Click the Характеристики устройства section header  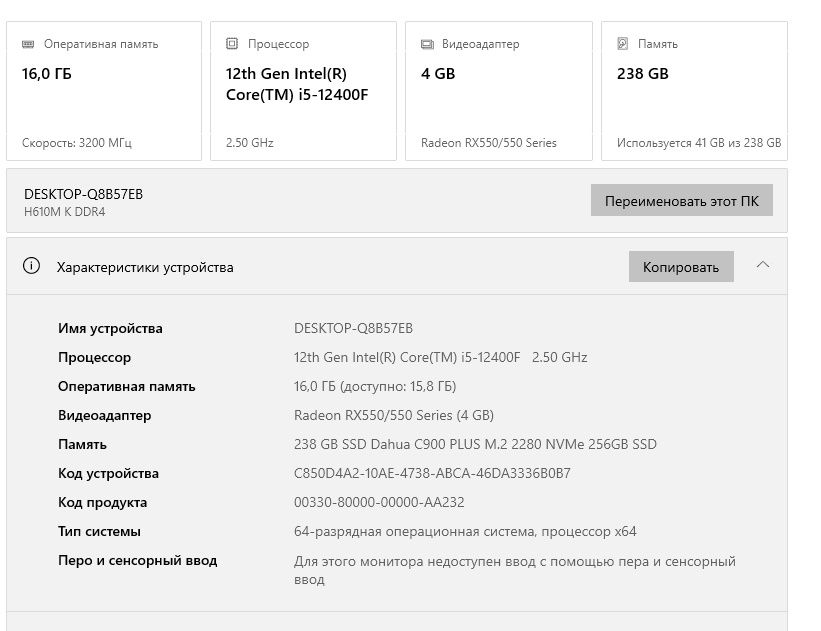(x=145, y=267)
